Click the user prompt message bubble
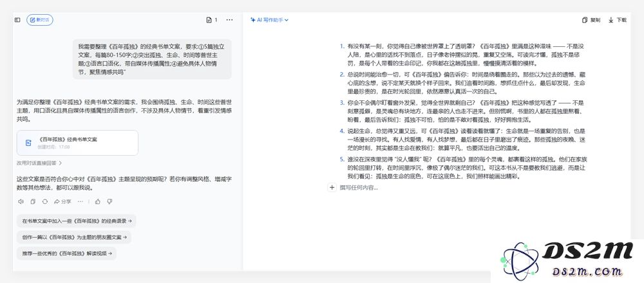This screenshot has width=644, height=283. 152,59
